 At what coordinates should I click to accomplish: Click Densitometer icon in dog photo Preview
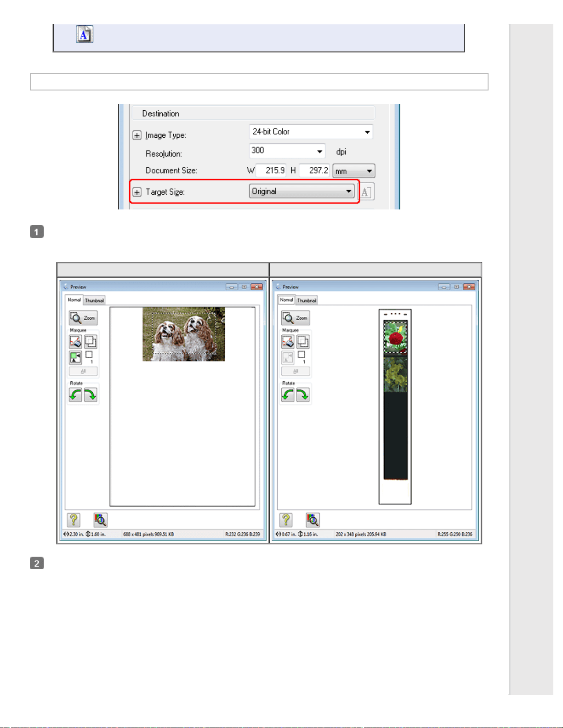point(100,520)
